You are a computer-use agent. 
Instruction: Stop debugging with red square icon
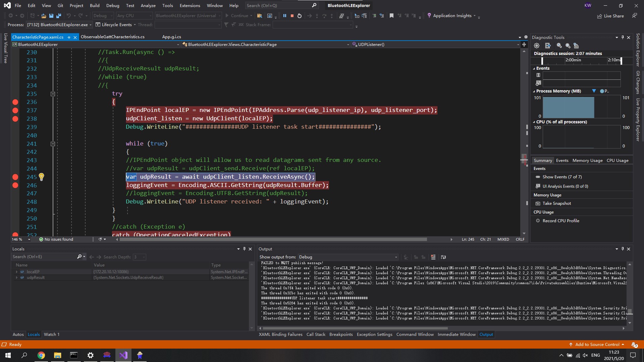[x=292, y=16]
